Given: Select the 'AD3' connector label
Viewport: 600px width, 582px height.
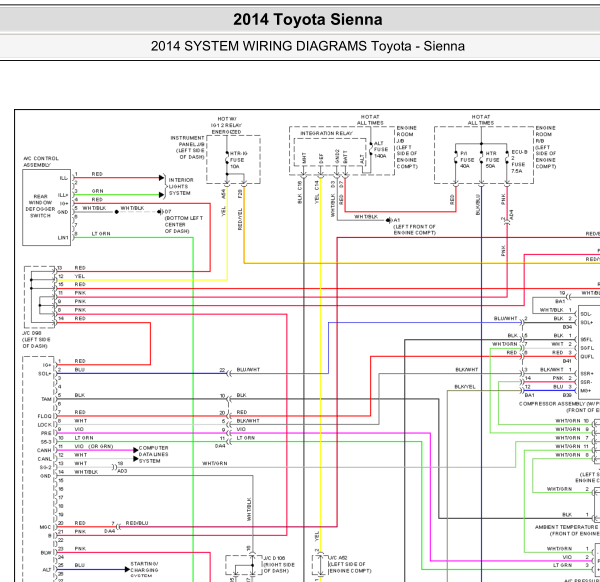Looking at the screenshot, I should (x=122, y=471).
